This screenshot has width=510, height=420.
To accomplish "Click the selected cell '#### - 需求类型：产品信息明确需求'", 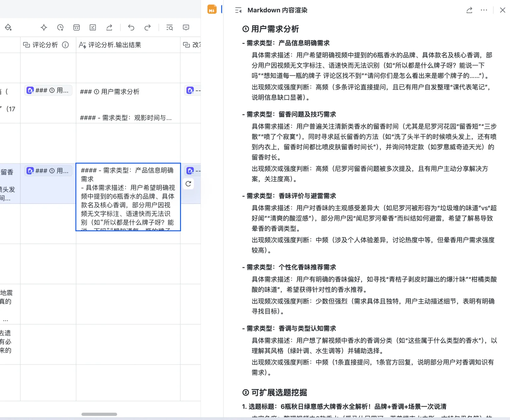I will click(x=128, y=197).
